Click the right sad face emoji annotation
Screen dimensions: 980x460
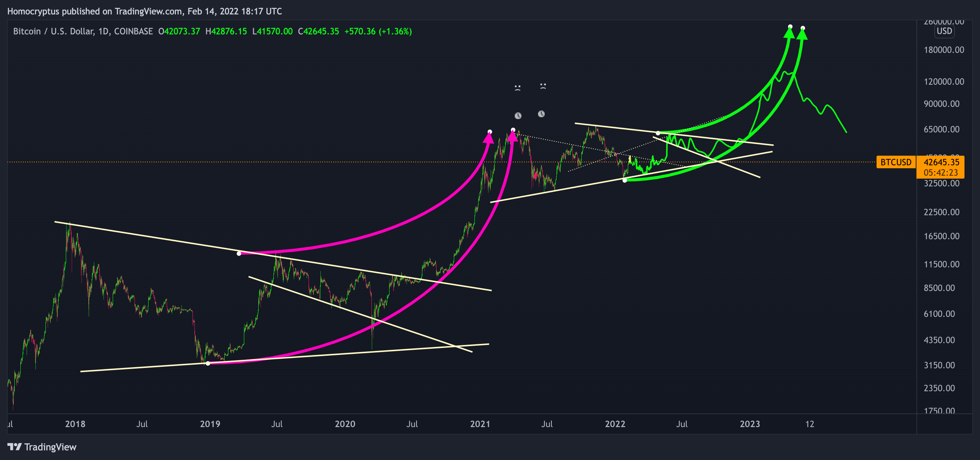click(x=543, y=86)
